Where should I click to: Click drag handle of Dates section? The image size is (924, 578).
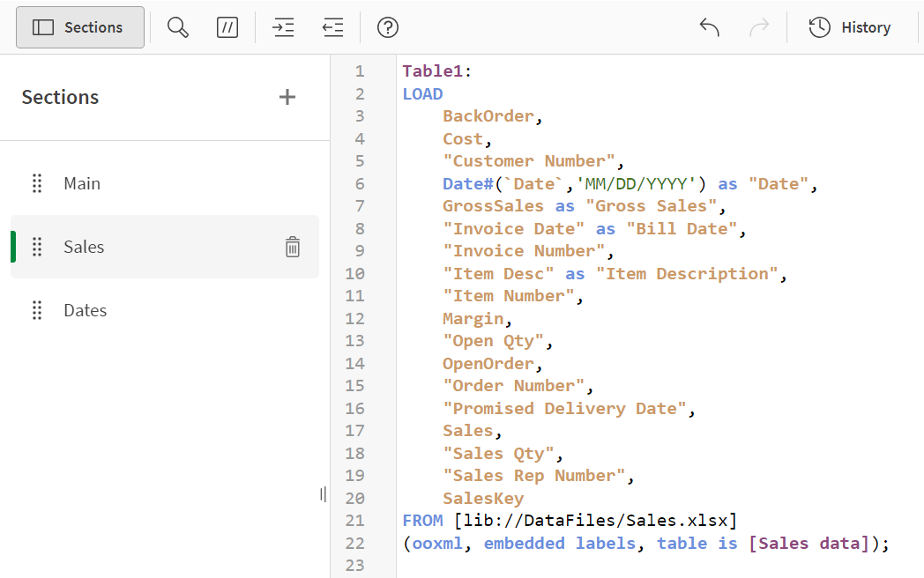[x=36, y=310]
